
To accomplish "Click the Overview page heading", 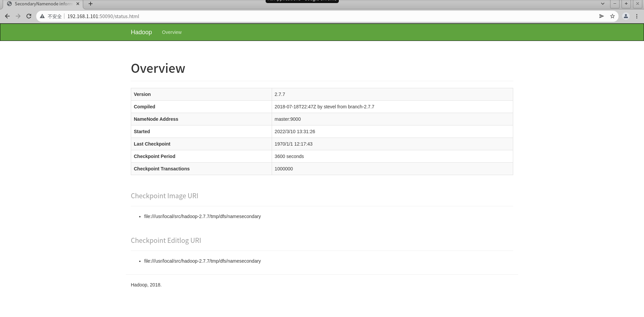I will (158, 68).
